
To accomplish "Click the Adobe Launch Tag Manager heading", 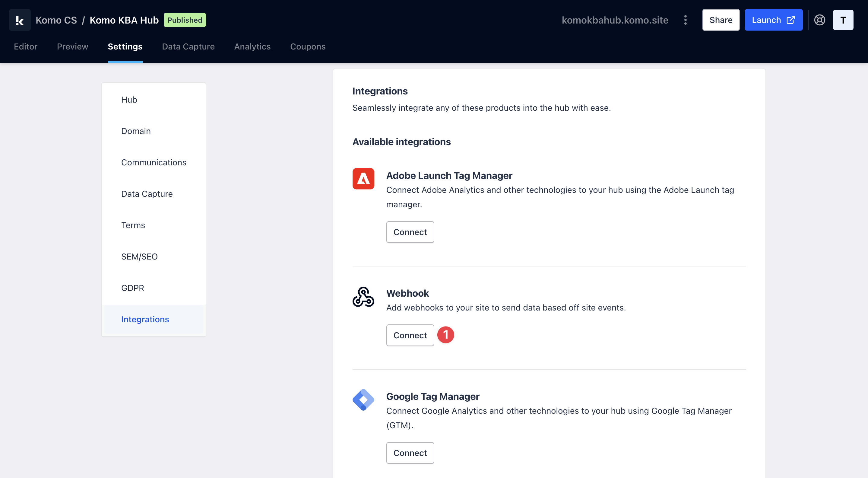I will click(x=449, y=175).
